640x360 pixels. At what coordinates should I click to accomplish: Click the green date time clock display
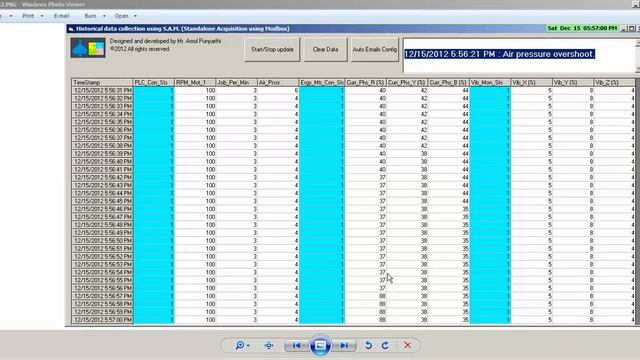pyautogui.click(x=582, y=28)
